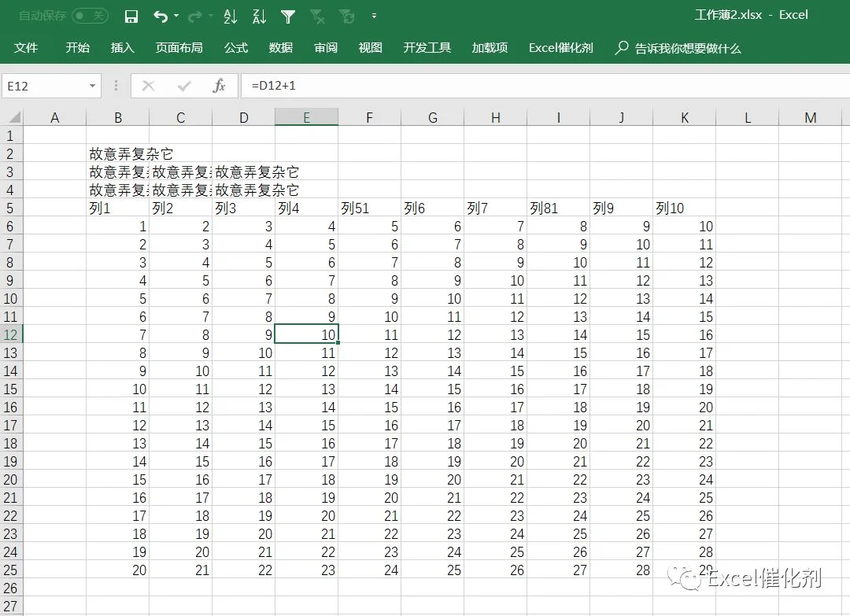Open the 审阅 tab
This screenshot has height=616, width=850.
pyautogui.click(x=326, y=48)
